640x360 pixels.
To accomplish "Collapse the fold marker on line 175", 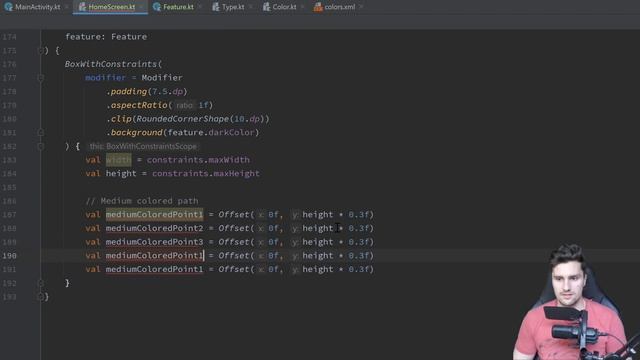I will [40, 51].
